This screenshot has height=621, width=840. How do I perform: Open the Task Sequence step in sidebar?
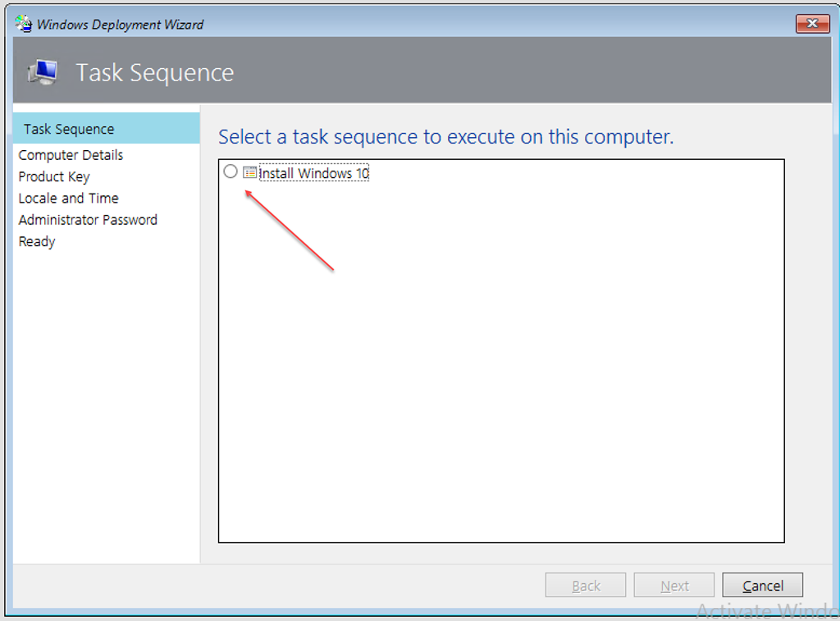coord(69,129)
